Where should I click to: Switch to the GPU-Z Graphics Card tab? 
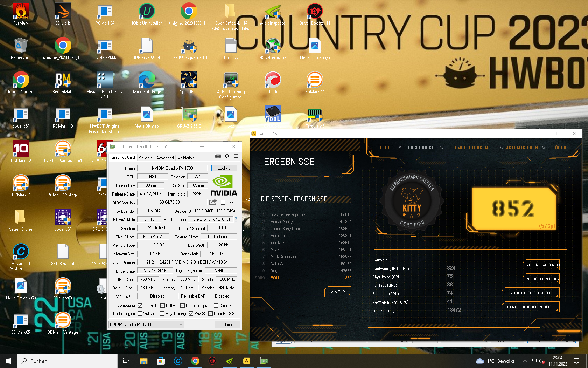coord(123,157)
